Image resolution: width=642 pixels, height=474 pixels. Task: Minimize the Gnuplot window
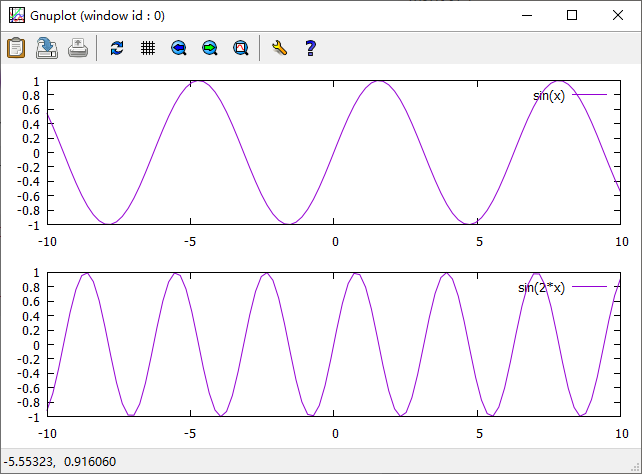point(527,16)
